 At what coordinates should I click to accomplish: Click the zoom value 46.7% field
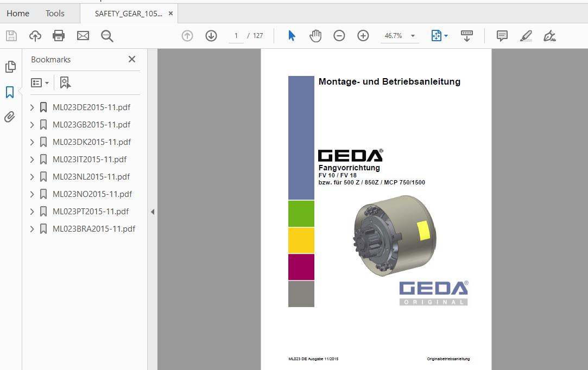pos(393,36)
